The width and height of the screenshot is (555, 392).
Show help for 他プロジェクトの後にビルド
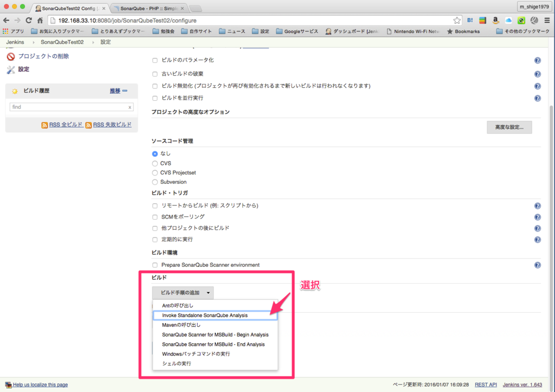(537, 228)
